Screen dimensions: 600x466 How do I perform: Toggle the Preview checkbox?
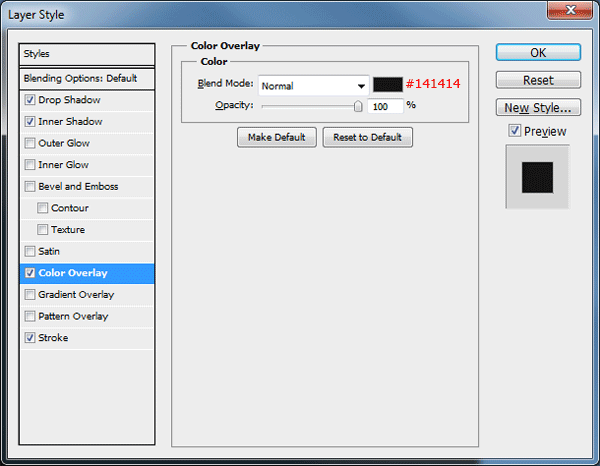click(514, 131)
